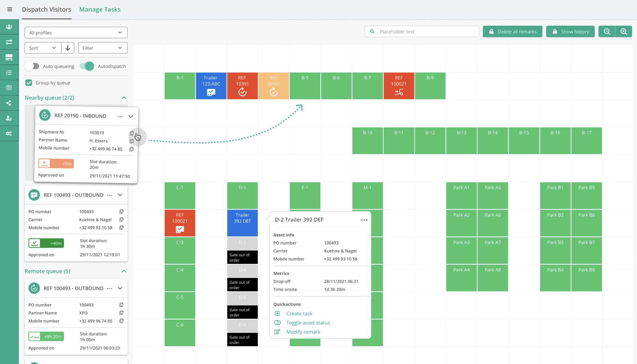Enable Auto queueing toggle
Screen dimensions: 637x364
(32, 66)
